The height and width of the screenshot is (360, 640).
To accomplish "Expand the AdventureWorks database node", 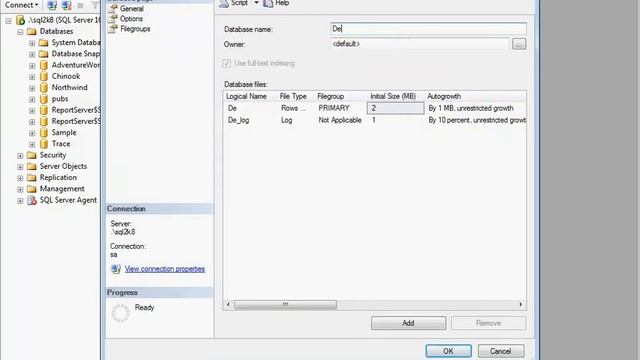I will 32,66.
